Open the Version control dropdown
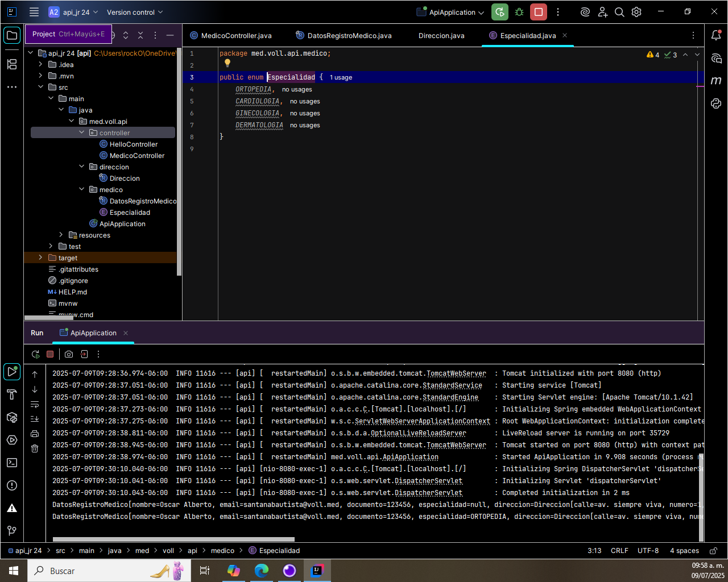 pos(135,12)
